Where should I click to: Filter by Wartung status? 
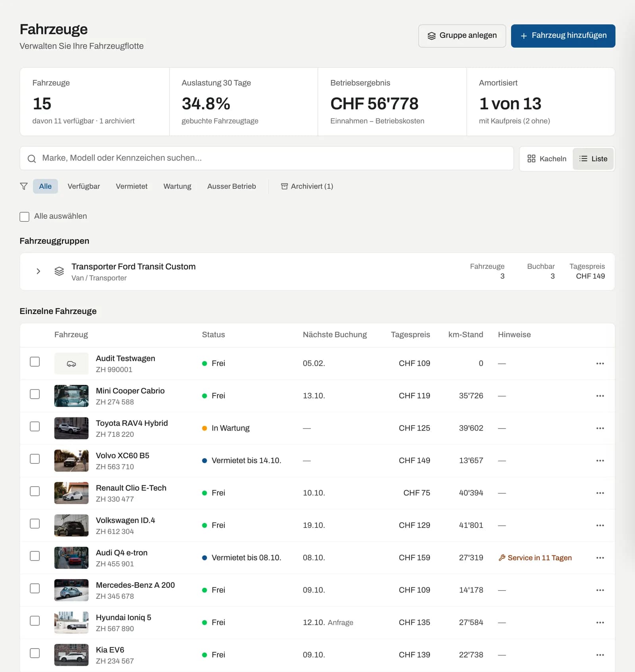[x=177, y=186]
